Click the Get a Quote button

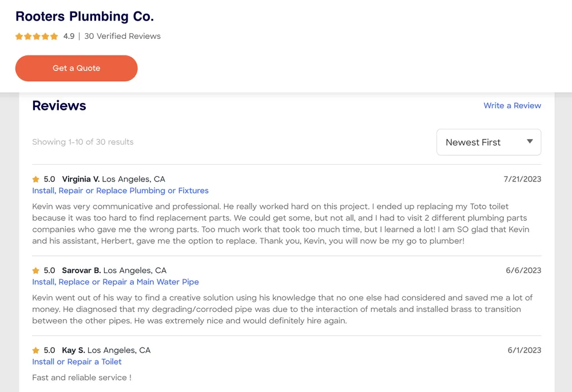[x=76, y=68]
